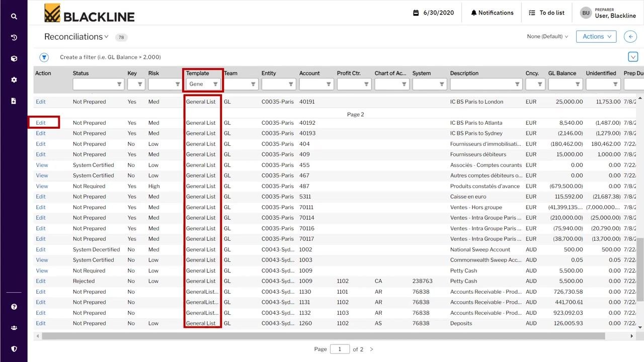This screenshot has width=644, height=362.
Task: Open the 6/30/2020 period calendar
Action: point(433,13)
